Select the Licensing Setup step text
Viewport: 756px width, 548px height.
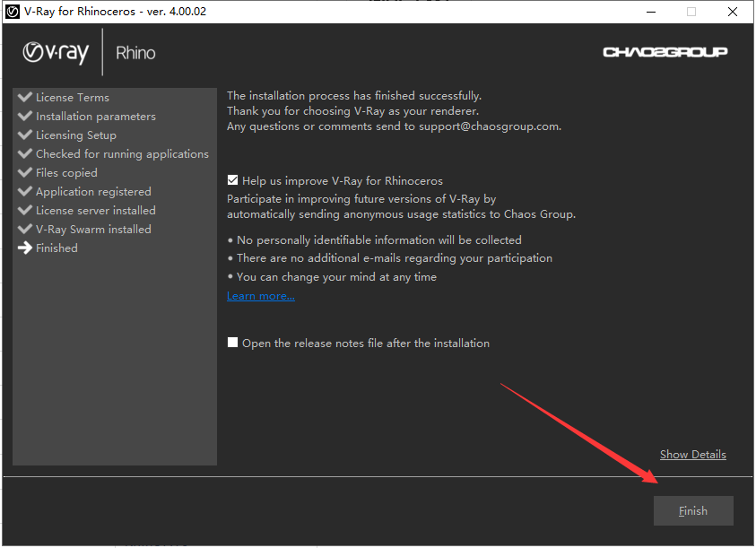coord(75,135)
